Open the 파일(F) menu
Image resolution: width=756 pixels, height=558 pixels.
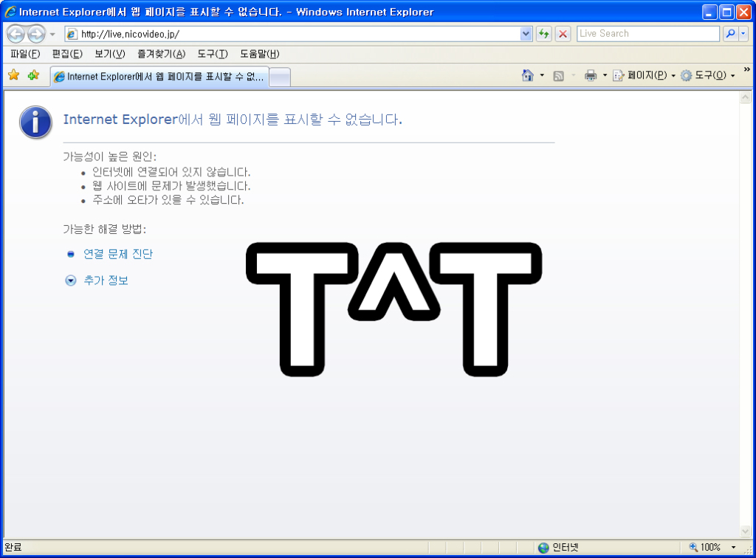pyautogui.click(x=25, y=54)
